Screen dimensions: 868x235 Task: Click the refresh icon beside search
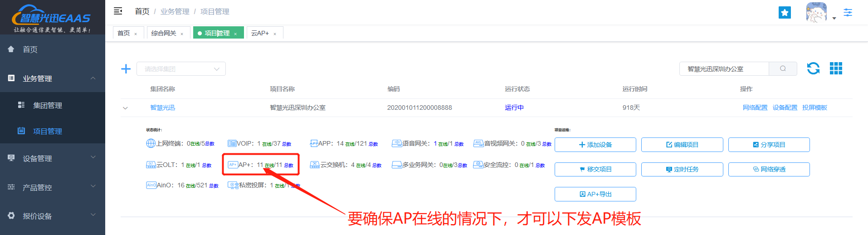(813, 69)
